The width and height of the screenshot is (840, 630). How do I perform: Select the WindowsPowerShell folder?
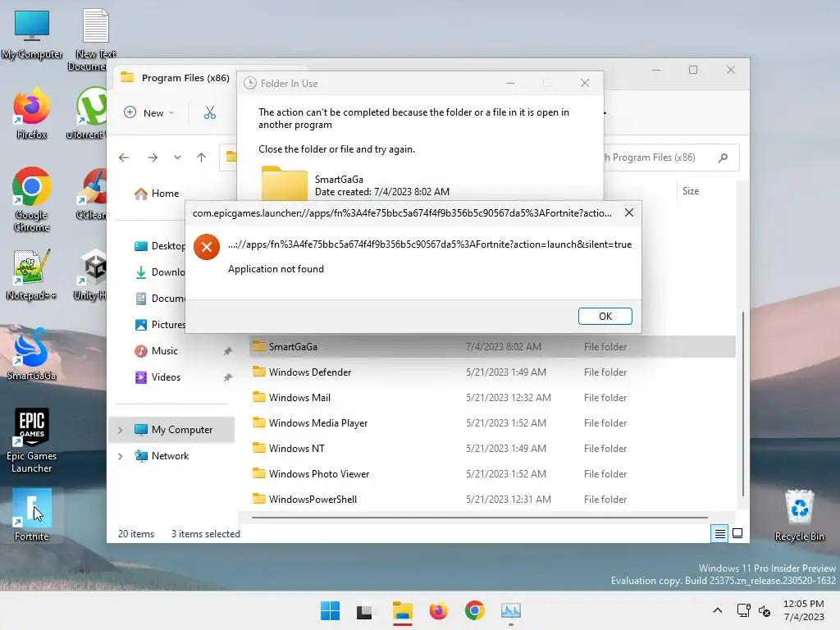pos(492,500)
